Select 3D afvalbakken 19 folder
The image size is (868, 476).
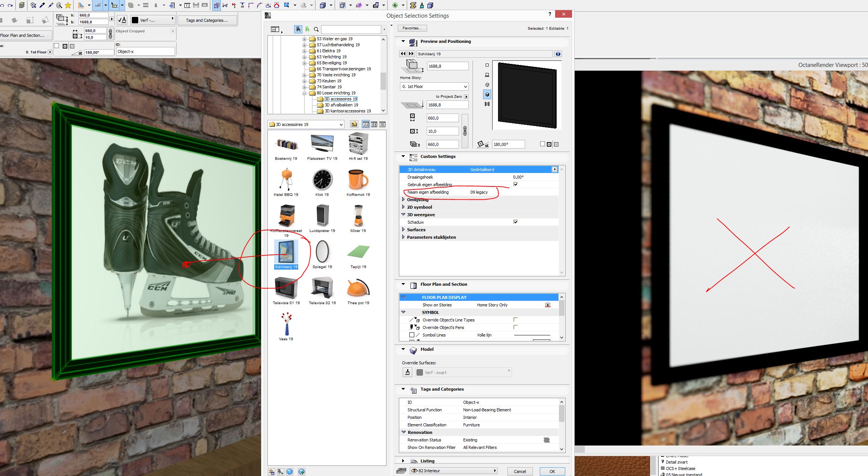coord(341,105)
